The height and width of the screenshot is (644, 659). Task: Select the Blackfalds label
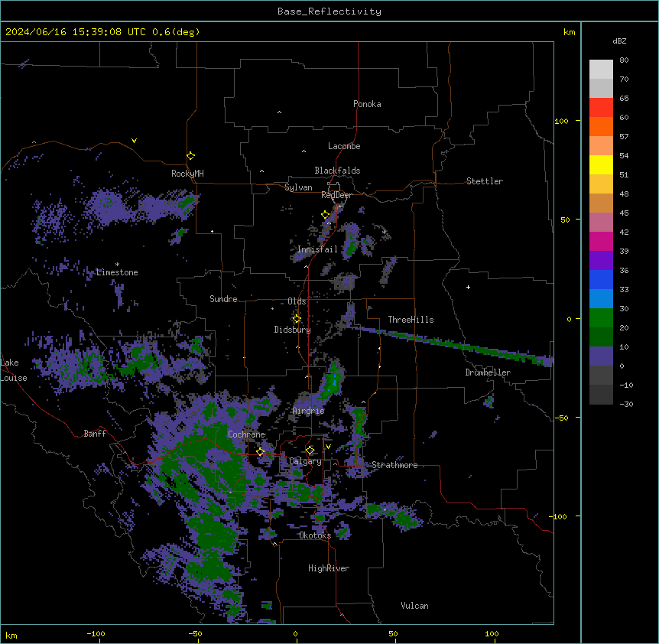(x=337, y=171)
